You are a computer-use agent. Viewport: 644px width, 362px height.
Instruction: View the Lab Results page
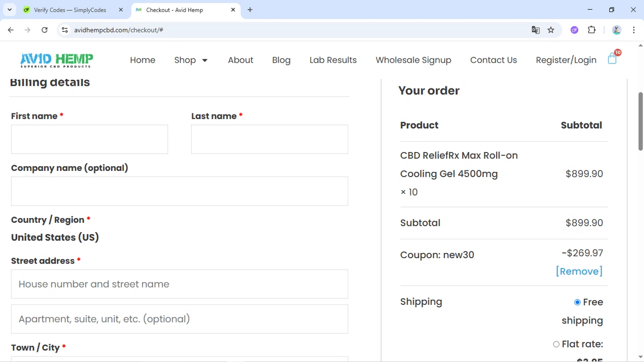point(333,60)
